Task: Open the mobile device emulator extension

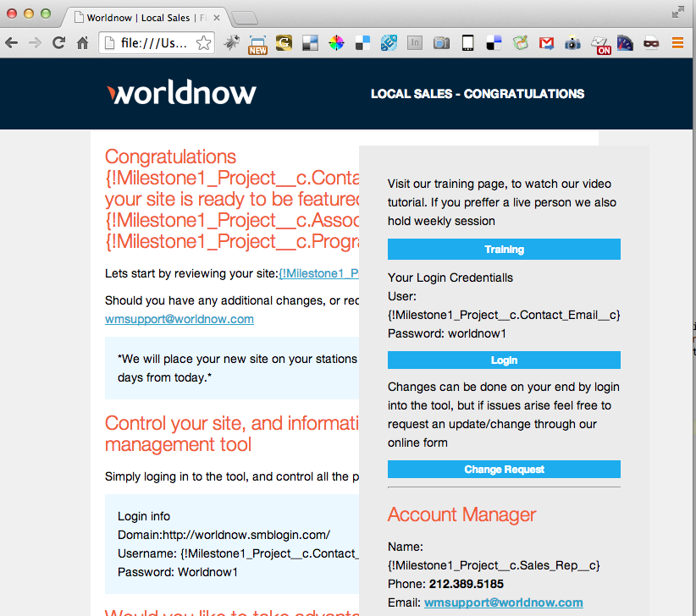Action: (467, 43)
